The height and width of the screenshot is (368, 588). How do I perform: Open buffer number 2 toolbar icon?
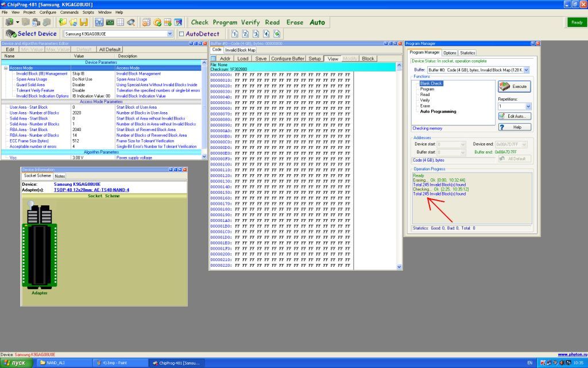pyautogui.click(x=245, y=34)
